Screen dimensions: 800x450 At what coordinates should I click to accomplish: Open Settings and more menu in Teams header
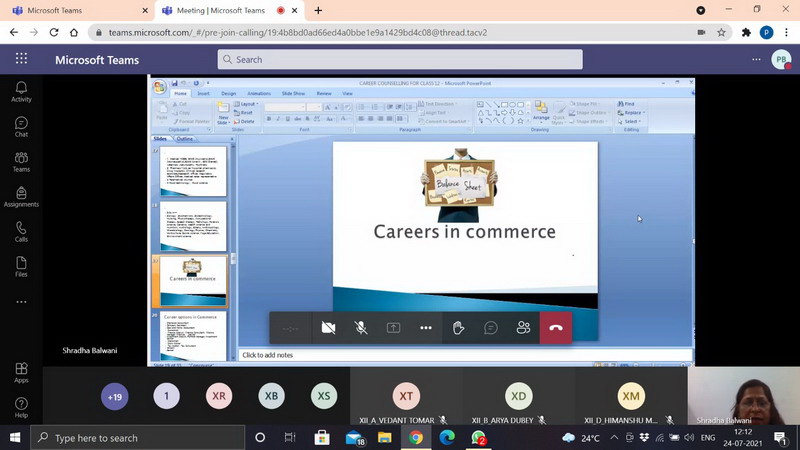coord(756,60)
